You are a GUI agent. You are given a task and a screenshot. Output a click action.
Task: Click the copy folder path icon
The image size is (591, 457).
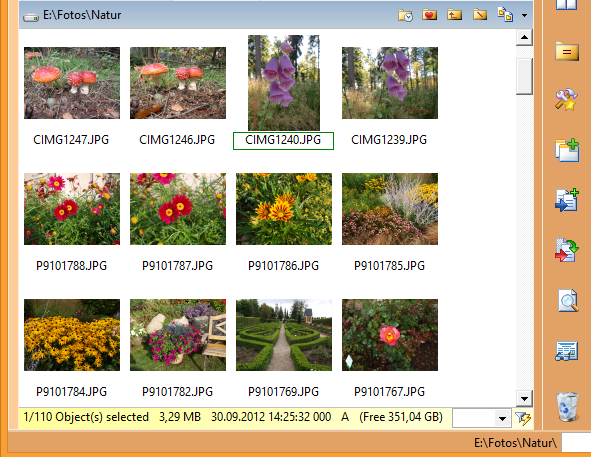click(x=505, y=15)
